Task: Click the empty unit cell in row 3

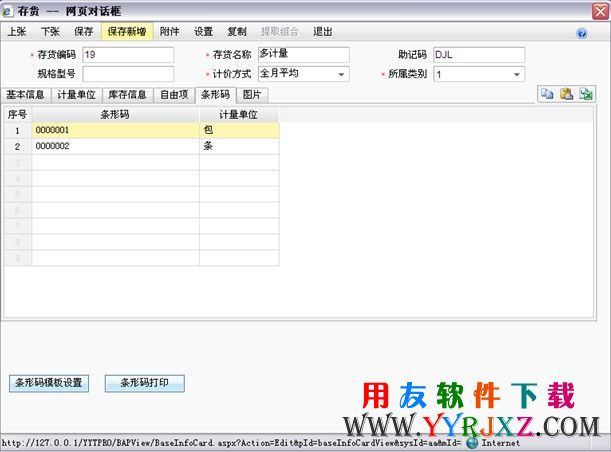Action: tap(239, 162)
